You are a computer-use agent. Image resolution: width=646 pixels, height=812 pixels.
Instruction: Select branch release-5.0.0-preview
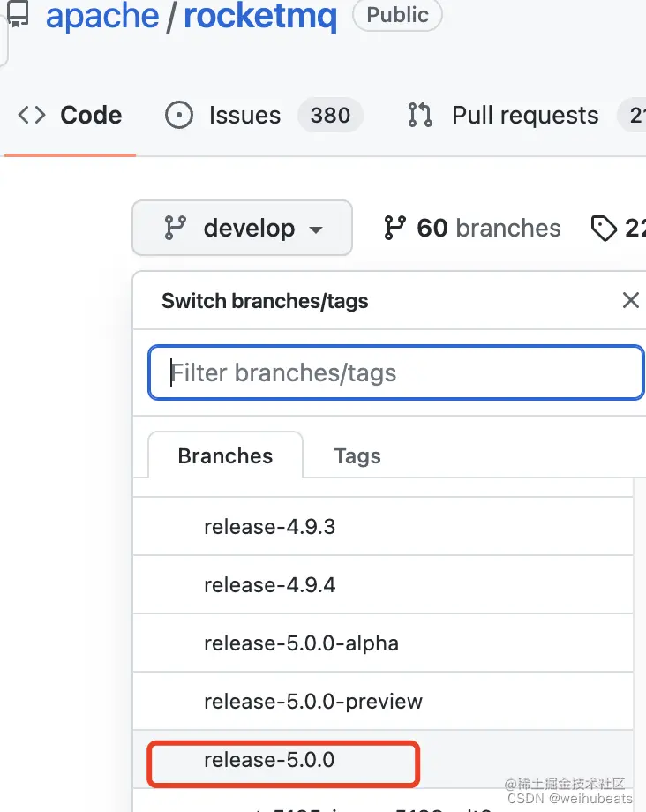tap(383, 701)
